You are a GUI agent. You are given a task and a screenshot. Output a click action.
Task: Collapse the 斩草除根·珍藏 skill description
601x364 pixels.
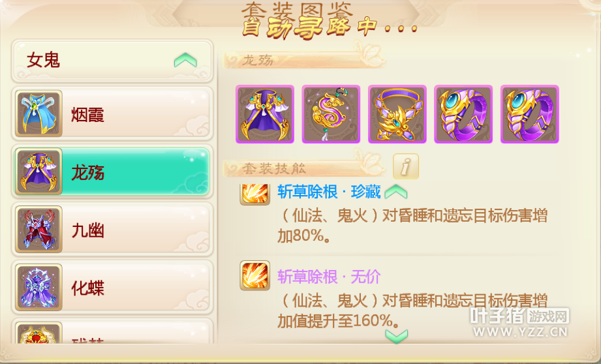click(395, 192)
